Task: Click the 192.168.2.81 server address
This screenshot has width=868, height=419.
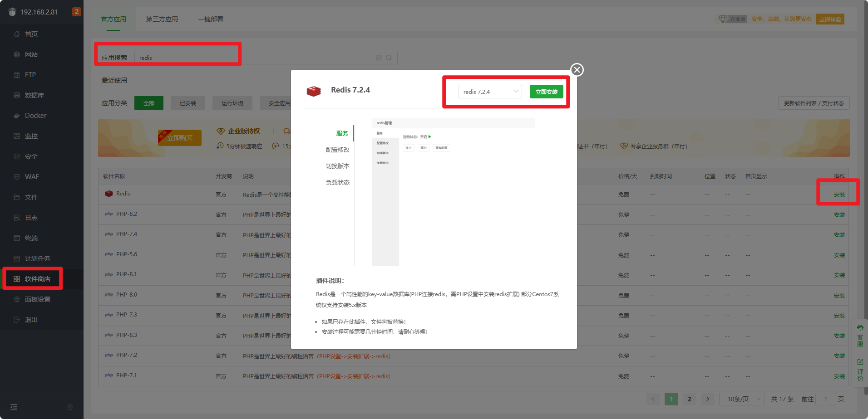Action: tap(39, 12)
